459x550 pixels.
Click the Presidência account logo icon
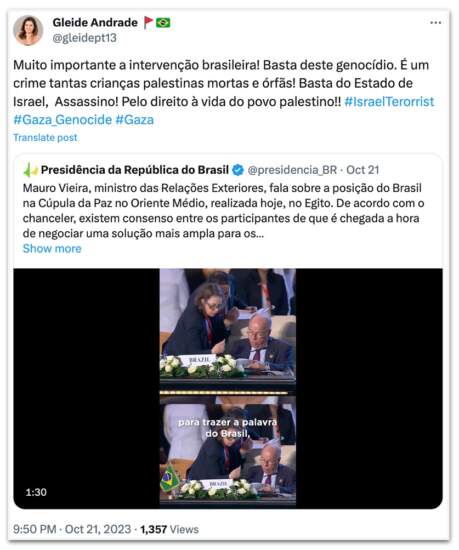click(x=30, y=170)
